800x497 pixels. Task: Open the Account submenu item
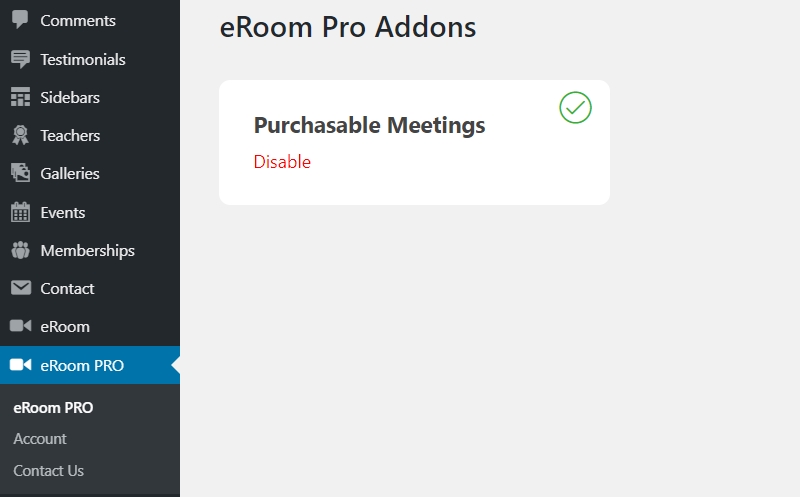tap(40, 439)
